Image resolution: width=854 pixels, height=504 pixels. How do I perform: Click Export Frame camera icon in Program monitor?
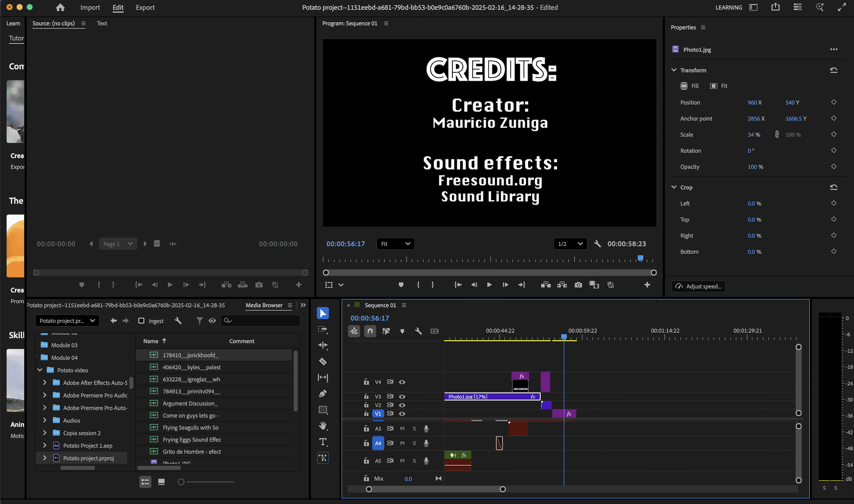578,285
